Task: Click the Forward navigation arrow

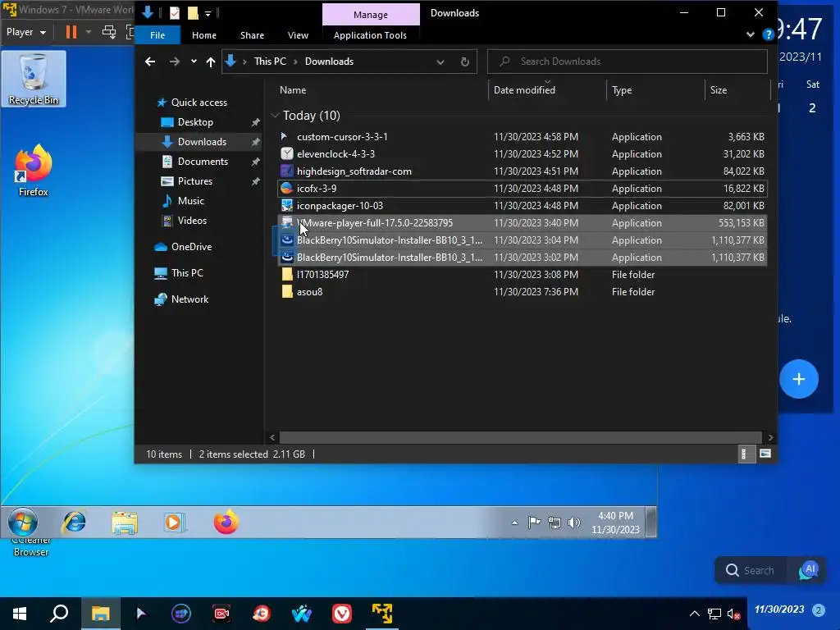Action: 174,62
